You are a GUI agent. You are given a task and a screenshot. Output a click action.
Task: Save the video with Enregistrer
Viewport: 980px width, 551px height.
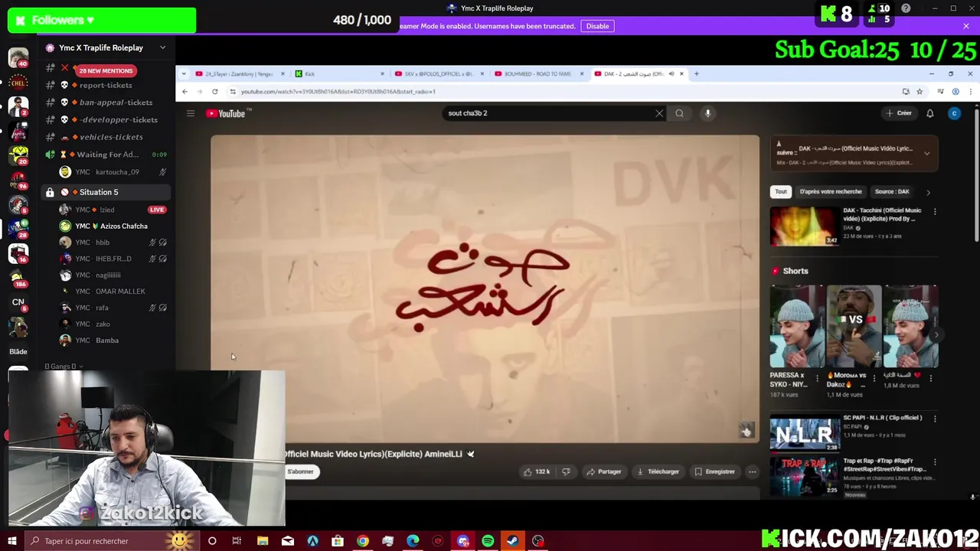tap(714, 471)
